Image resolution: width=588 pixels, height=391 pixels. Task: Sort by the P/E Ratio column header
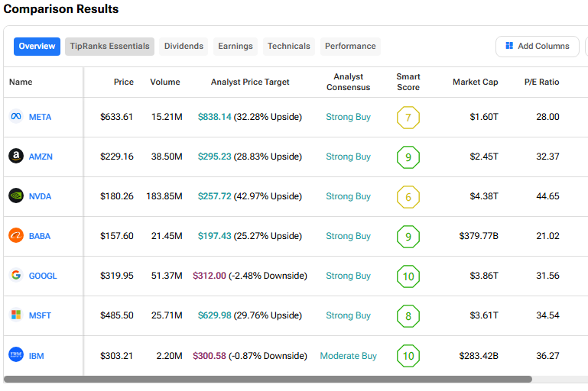pos(541,82)
